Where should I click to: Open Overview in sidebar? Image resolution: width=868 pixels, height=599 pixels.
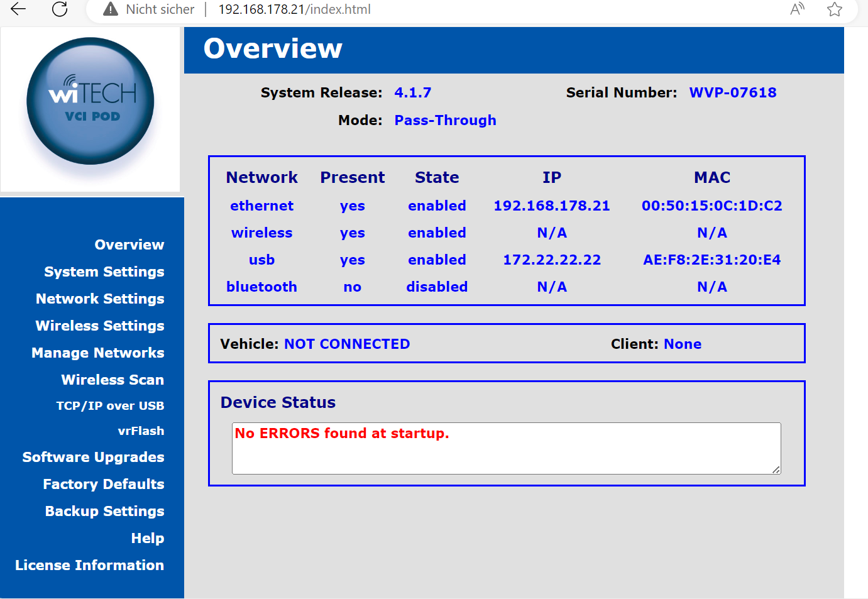pos(129,245)
